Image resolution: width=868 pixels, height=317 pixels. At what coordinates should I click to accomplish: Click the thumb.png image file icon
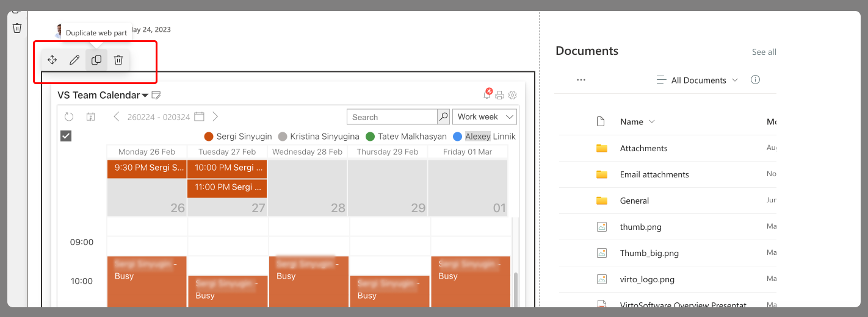pos(602,227)
